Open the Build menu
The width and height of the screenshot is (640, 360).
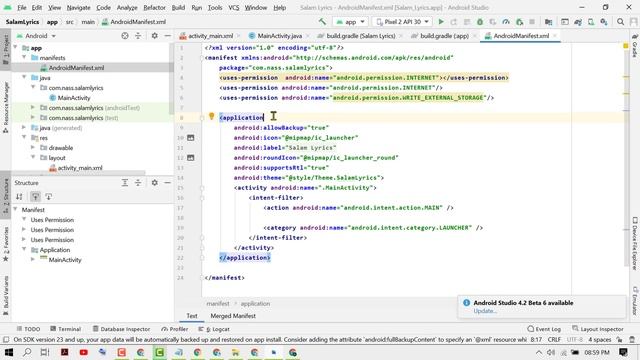tap(178, 7)
